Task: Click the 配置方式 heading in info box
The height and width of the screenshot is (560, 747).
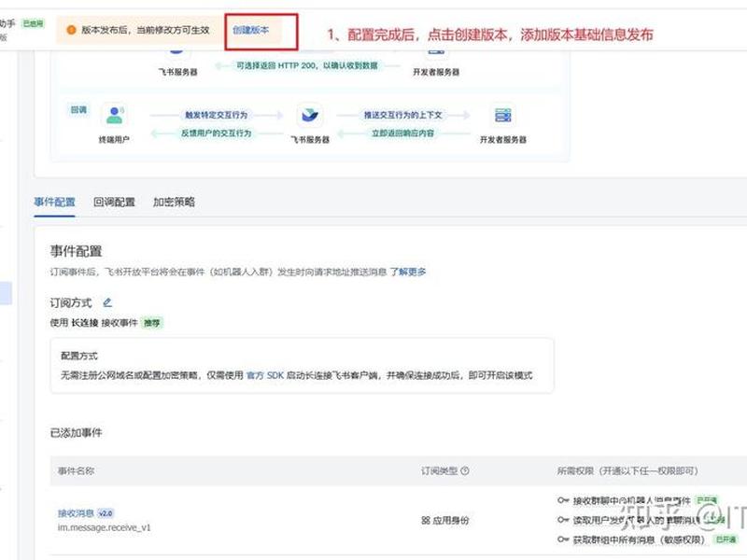Action: [x=79, y=356]
